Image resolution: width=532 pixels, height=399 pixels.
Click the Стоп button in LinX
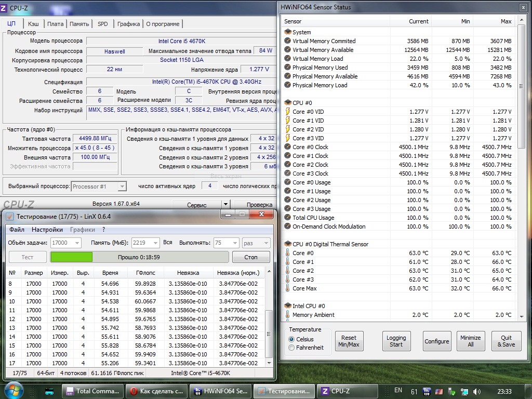coord(251,257)
